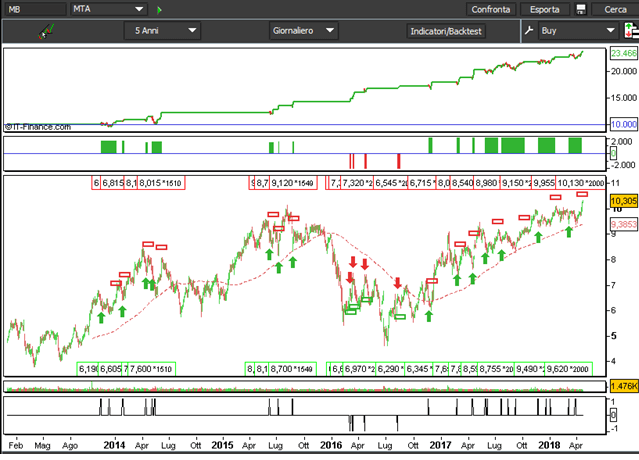
Task: Open the chart drawing tools icon
Action: (x=46, y=31)
